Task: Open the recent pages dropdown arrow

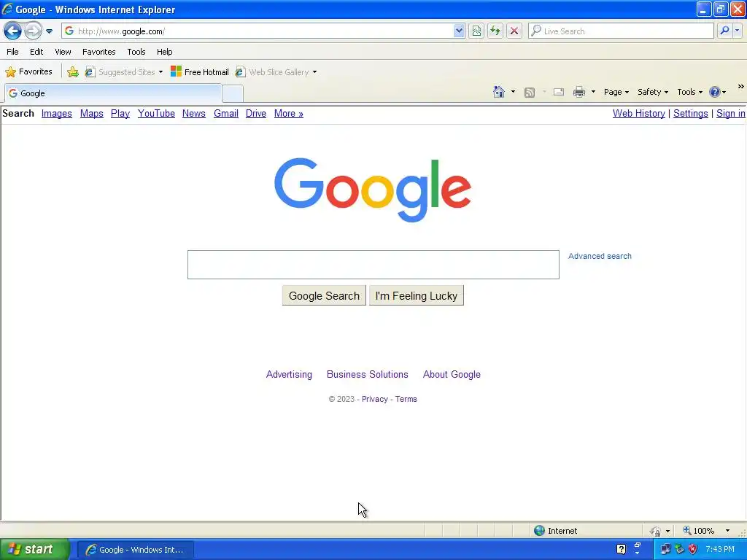Action: click(x=49, y=31)
